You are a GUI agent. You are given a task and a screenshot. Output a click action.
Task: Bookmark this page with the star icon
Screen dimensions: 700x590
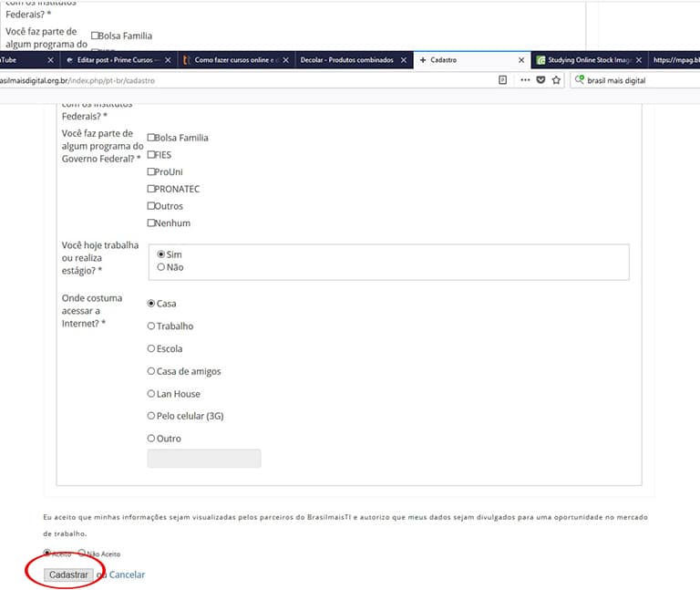[556, 80]
